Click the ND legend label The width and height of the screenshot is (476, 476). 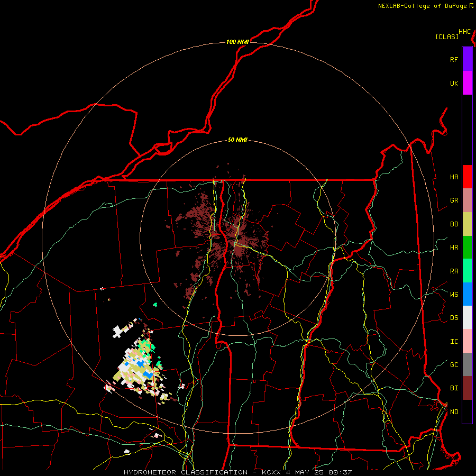(x=454, y=412)
